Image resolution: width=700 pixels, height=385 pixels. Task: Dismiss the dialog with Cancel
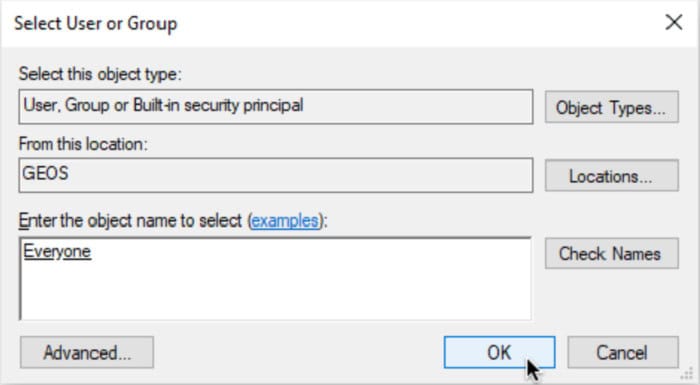623,352
